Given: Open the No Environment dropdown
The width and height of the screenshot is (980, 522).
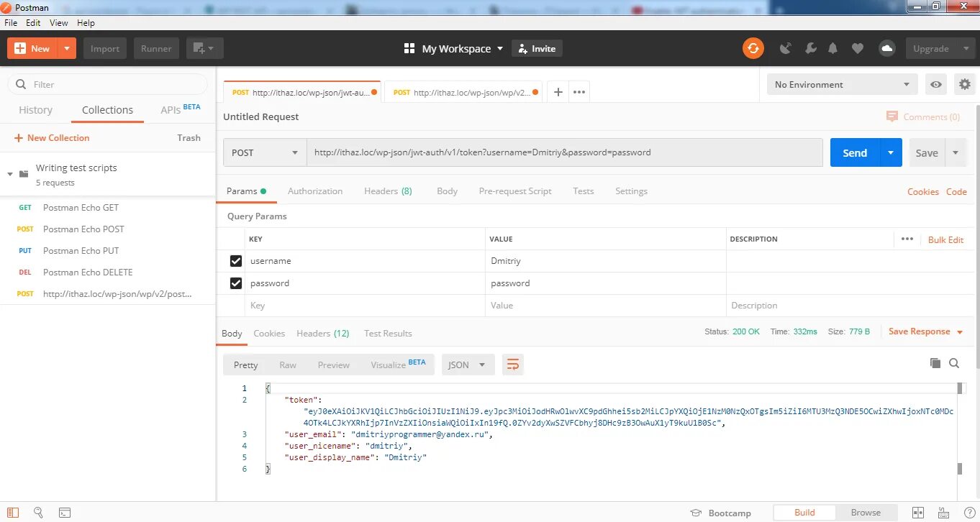Looking at the screenshot, I should (842, 84).
